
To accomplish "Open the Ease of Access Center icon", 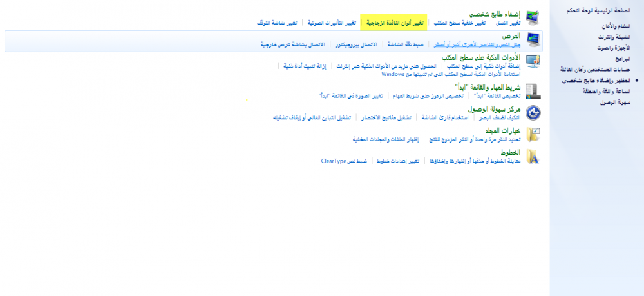I will (533, 113).
